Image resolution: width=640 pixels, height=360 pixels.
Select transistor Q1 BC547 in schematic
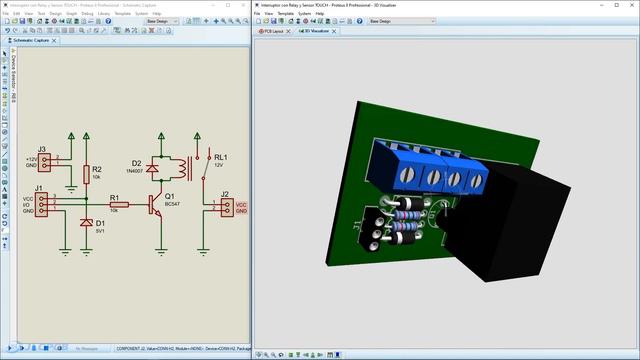pos(155,205)
